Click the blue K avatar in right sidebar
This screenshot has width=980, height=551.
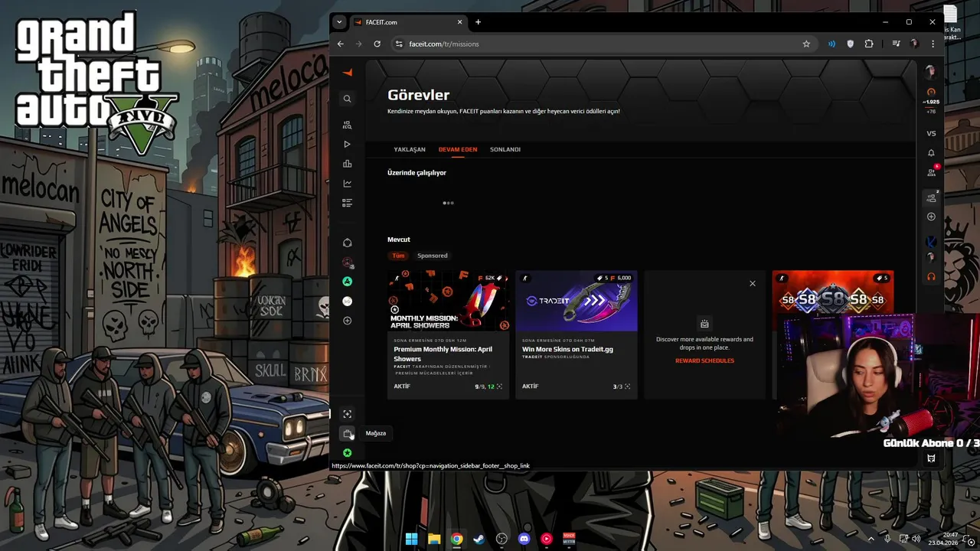[x=931, y=242]
